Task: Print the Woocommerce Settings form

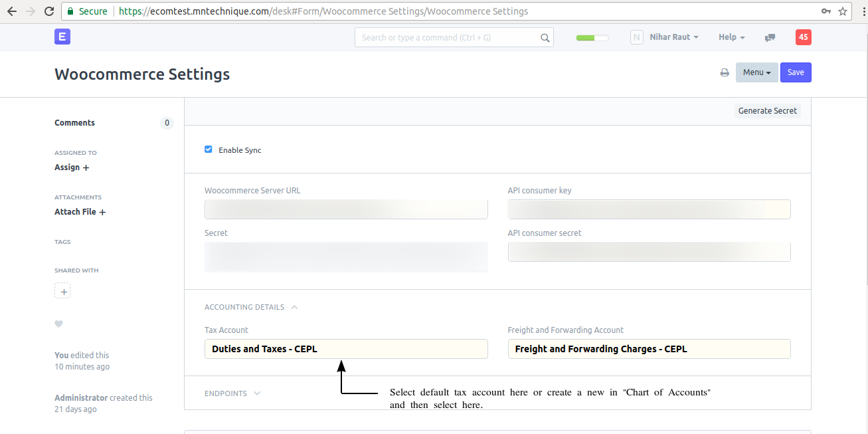Action: [725, 72]
